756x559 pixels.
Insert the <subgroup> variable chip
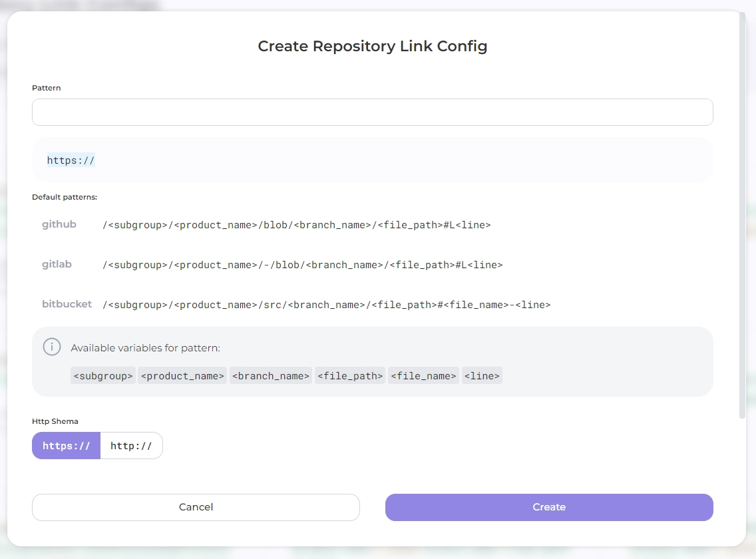[x=103, y=376]
